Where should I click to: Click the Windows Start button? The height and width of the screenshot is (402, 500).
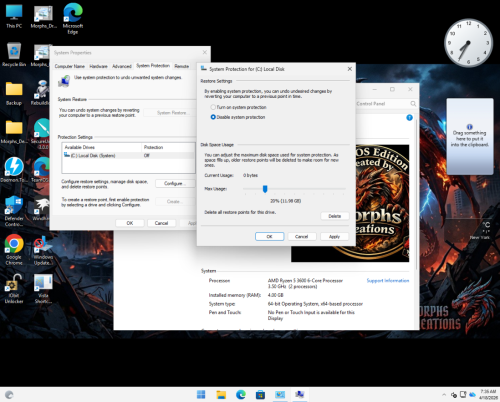[x=201, y=395]
